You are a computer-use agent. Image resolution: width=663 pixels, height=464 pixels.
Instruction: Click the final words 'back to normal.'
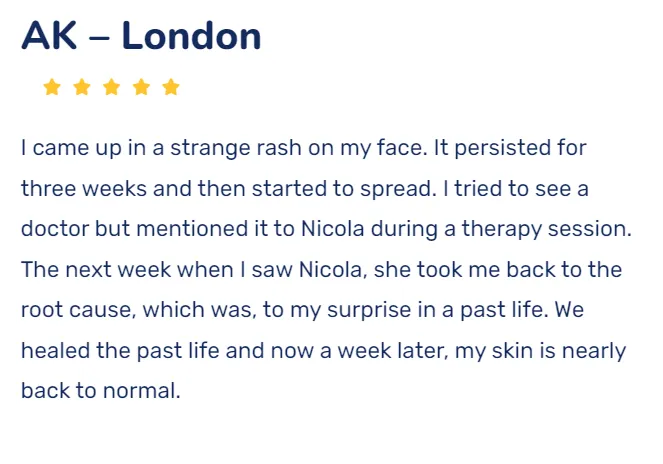(101, 390)
